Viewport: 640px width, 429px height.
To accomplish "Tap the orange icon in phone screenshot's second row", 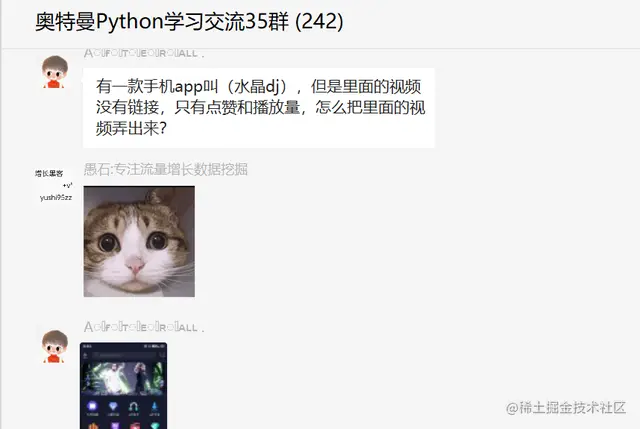I will (x=93, y=425).
